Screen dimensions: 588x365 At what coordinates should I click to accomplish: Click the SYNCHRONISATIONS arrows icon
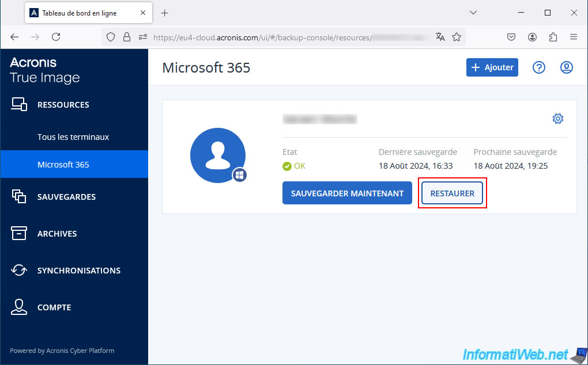point(19,270)
